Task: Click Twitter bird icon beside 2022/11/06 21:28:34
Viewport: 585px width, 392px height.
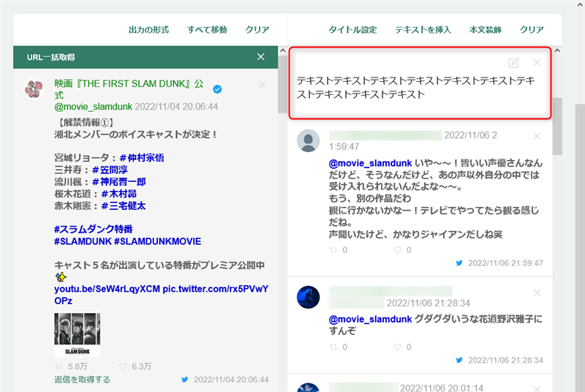Action: pos(459,360)
